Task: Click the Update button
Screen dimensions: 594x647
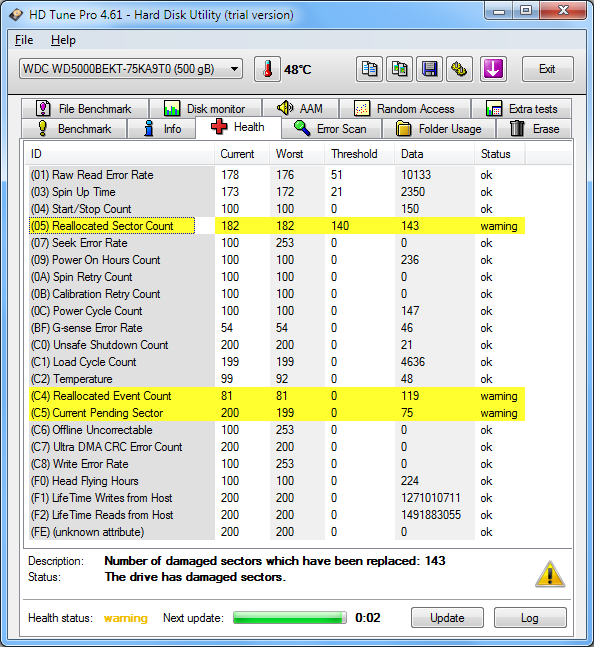Action: tap(447, 618)
